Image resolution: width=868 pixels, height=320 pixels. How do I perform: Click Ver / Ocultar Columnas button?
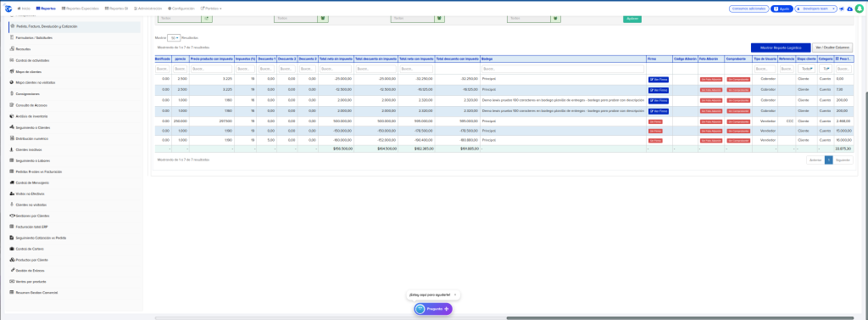tap(832, 48)
